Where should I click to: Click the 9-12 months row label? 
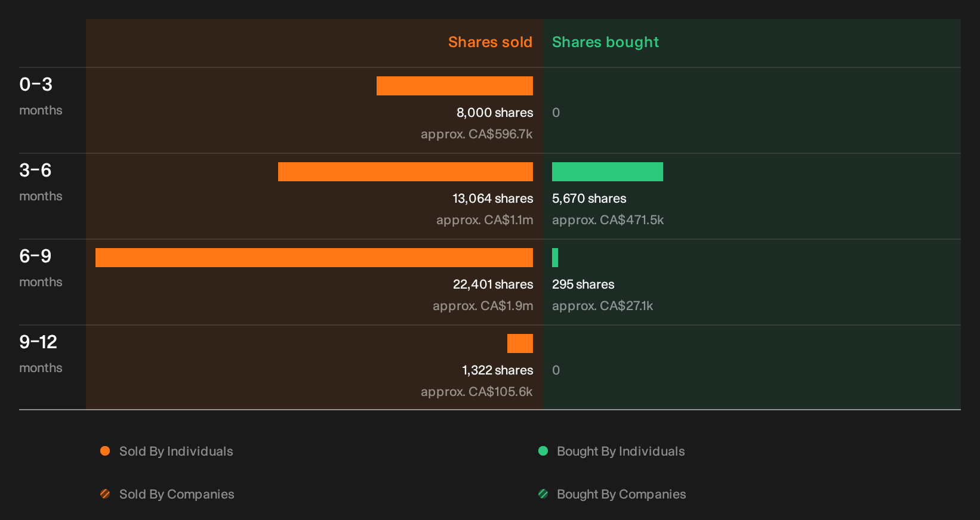point(41,354)
